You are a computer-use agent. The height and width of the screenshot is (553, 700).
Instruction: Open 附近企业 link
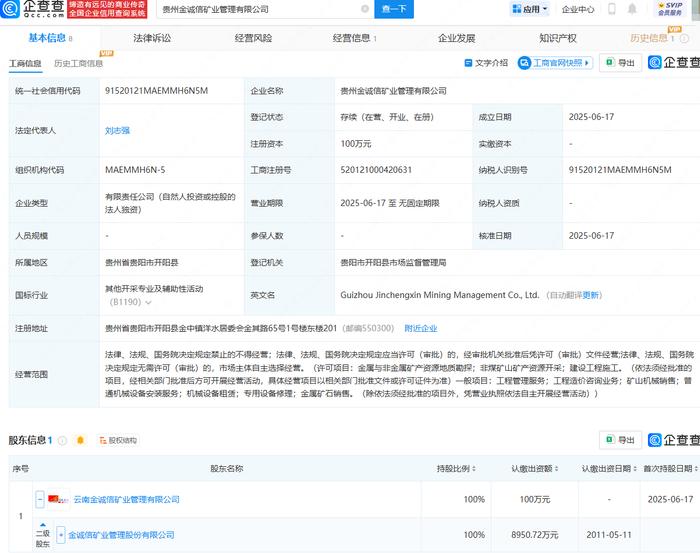[x=421, y=328]
